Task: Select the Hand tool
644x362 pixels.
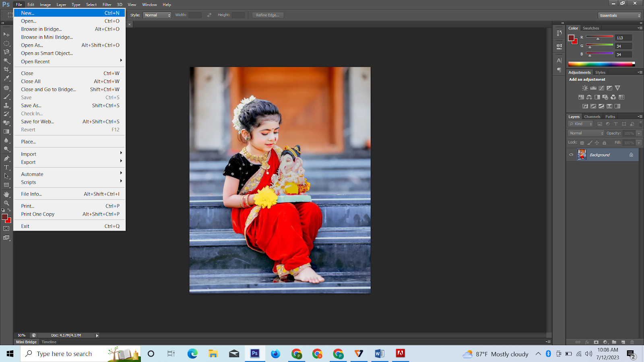Action: (6, 194)
